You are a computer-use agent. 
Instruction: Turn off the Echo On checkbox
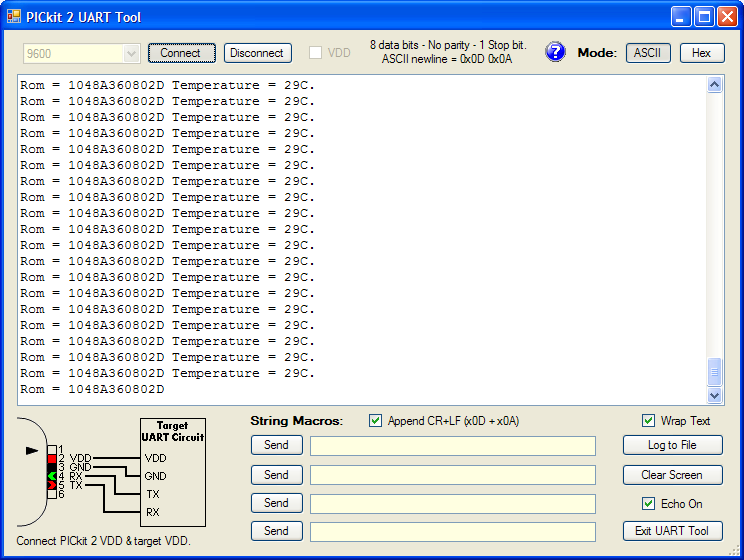pos(648,504)
